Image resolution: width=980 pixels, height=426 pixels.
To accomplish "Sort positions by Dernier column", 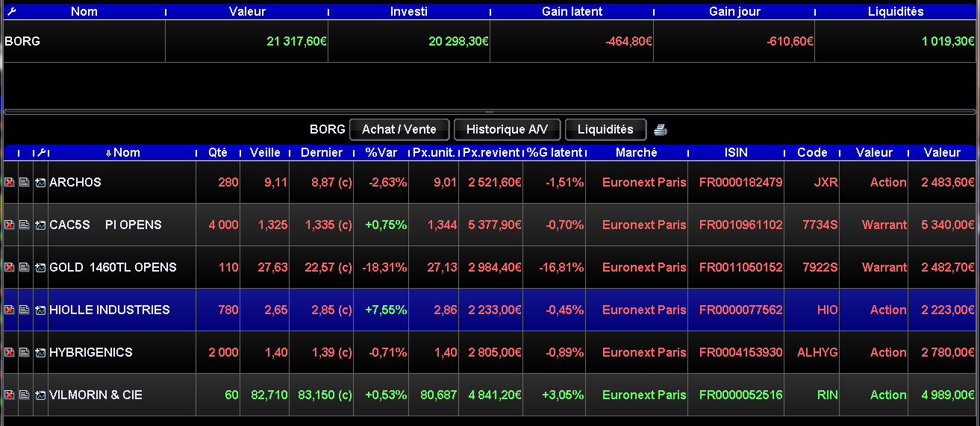I will tap(322, 153).
